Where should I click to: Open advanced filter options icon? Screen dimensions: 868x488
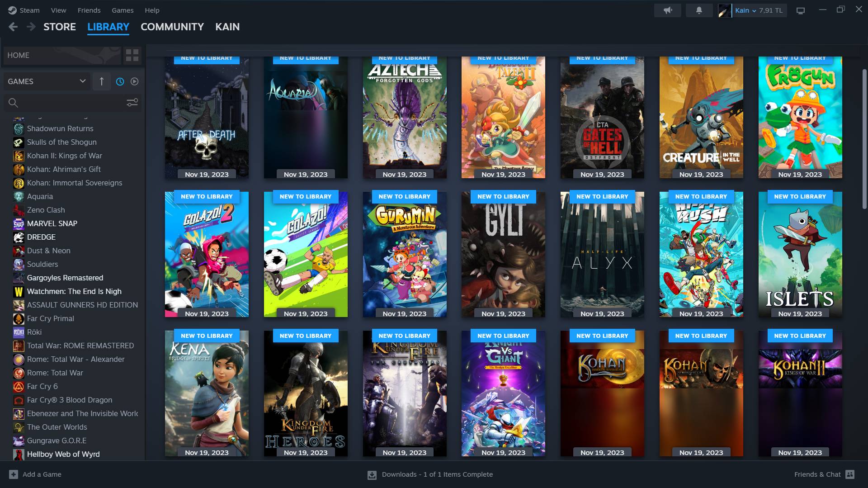(x=132, y=103)
